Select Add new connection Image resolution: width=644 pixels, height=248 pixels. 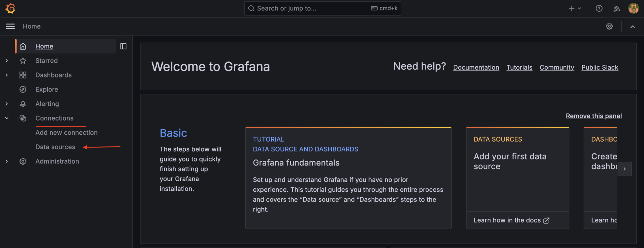coord(66,132)
